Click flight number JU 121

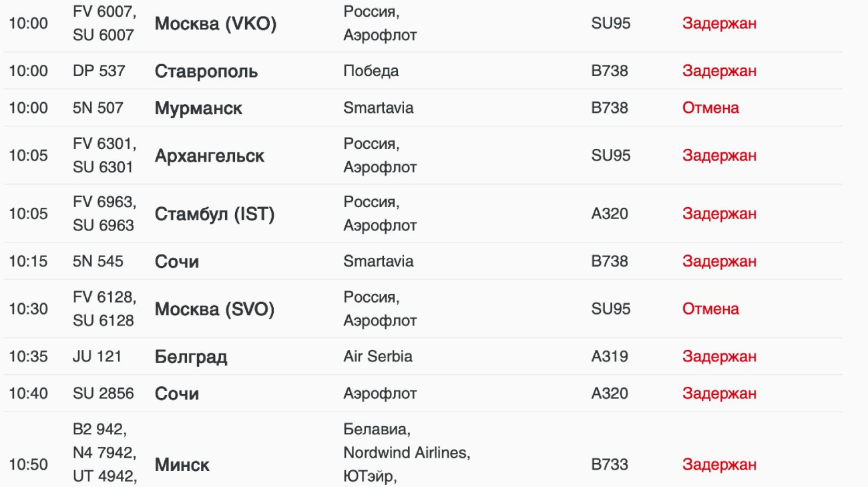(x=97, y=357)
